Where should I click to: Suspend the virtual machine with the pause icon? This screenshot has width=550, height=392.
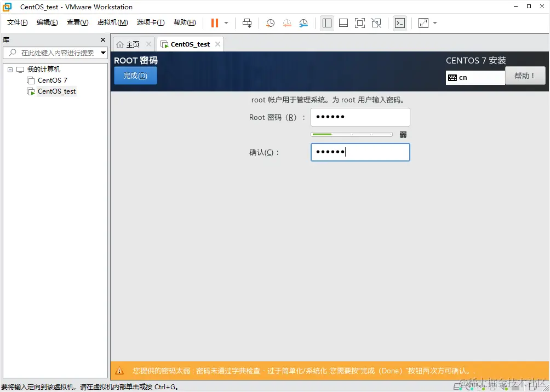(x=214, y=22)
